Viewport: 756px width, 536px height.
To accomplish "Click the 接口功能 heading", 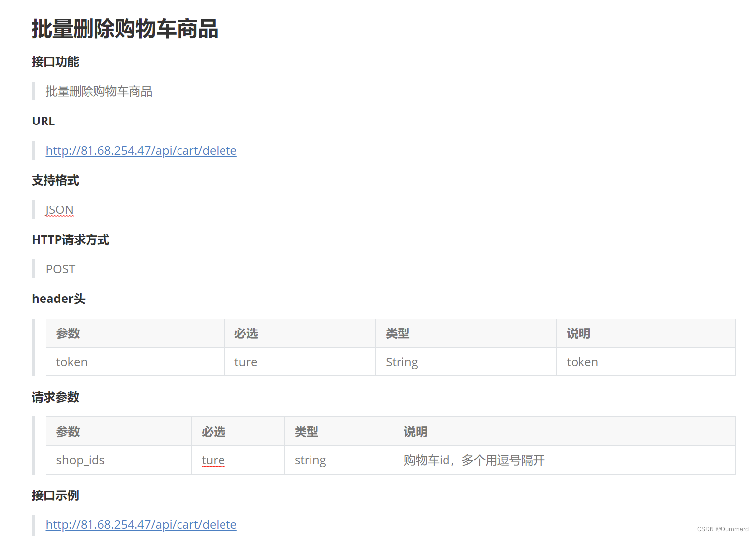I will [x=55, y=62].
